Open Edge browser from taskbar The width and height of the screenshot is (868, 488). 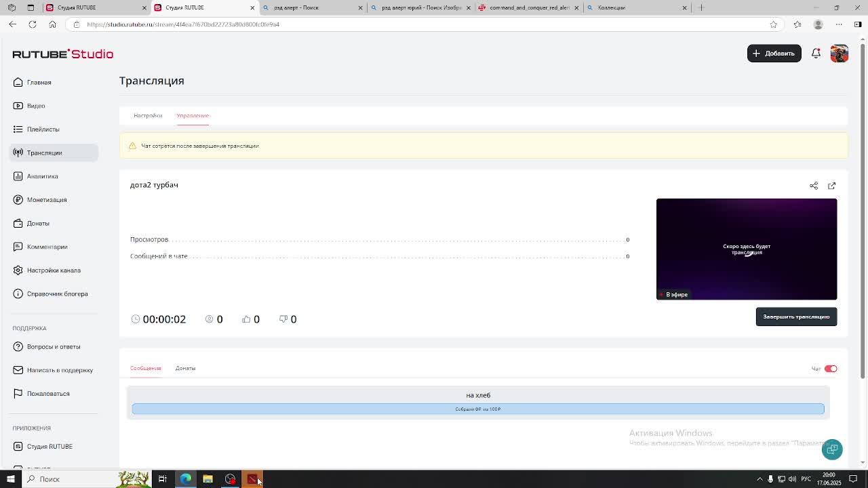[x=185, y=479]
